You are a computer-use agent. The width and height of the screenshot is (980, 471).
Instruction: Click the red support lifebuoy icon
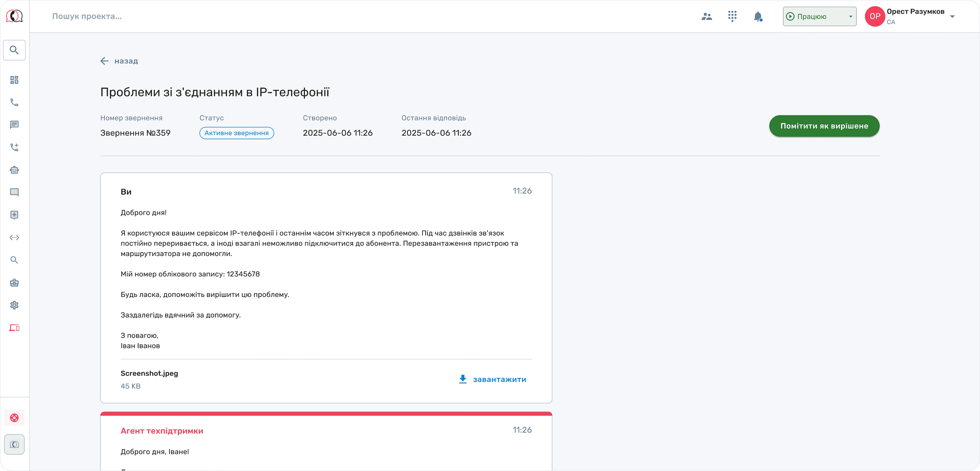[x=14, y=418]
